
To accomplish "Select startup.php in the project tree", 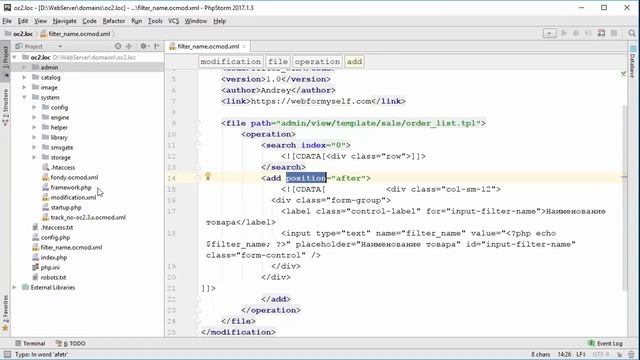I will click(x=66, y=207).
